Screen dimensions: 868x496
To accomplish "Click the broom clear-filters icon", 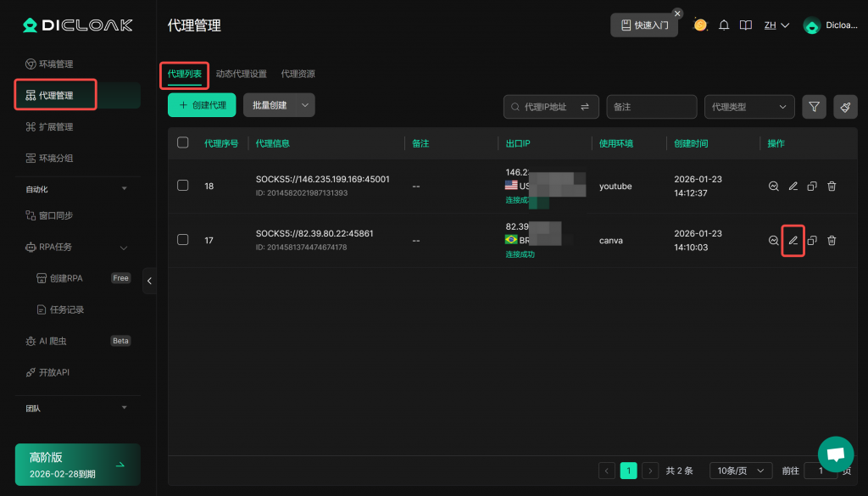I will 845,107.
